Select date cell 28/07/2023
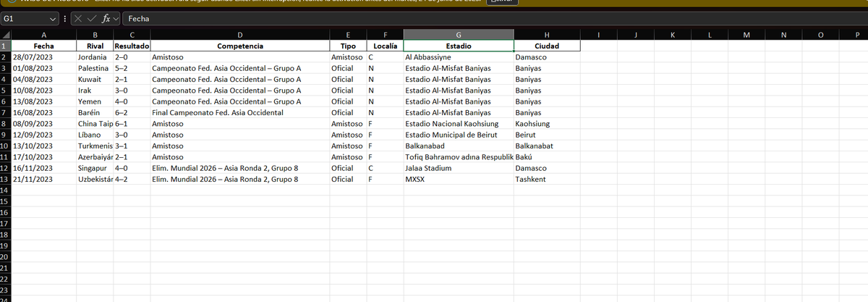Viewport: 868px width, 302px height. tap(43, 56)
